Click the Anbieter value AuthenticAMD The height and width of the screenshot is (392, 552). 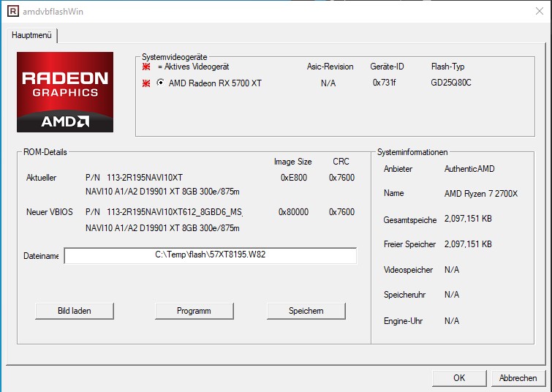point(469,169)
